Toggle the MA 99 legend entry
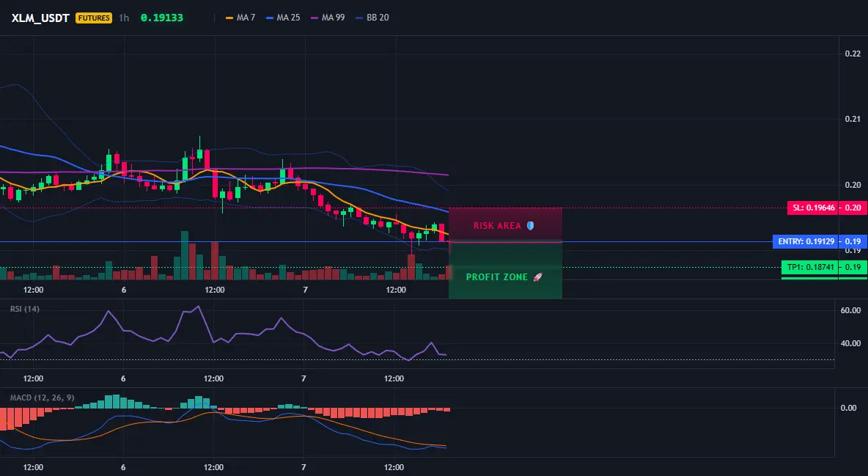Image resolution: width=868 pixels, height=476 pixels. [328, 18]
